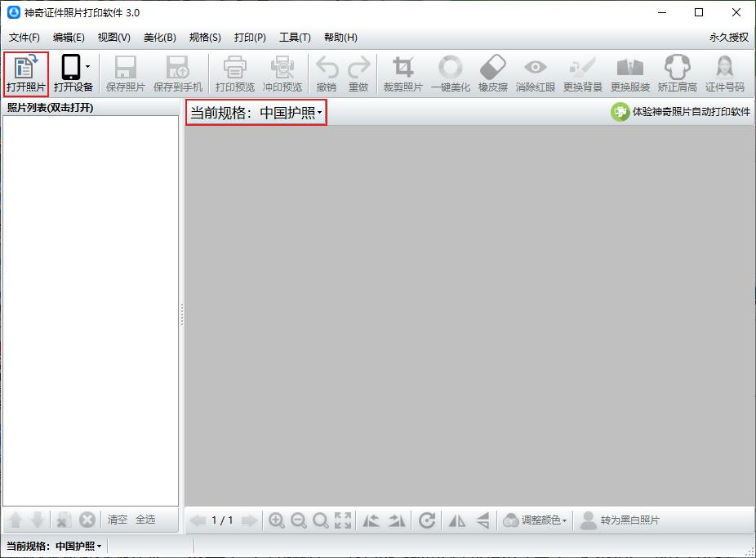The height and width of the screenshot is (558, 756).
Task: Open the 美化(B) menu
Action: 160,37
